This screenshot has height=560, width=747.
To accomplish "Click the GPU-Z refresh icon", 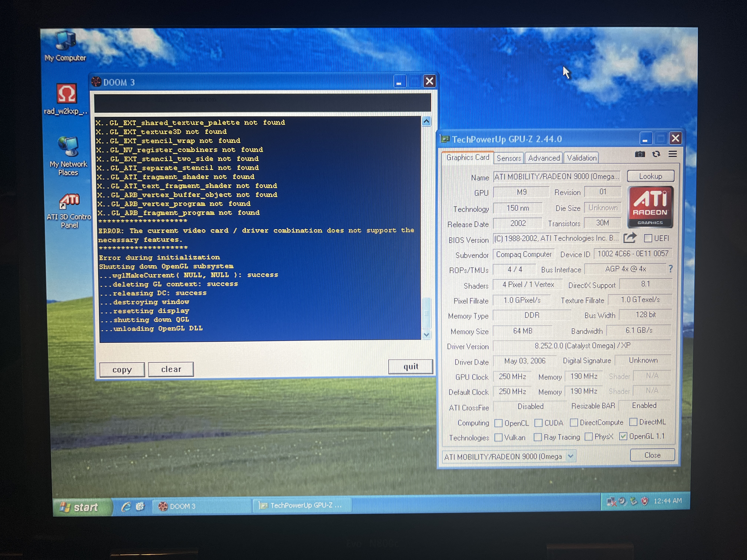I will pyautogui.click(x=656, y=154).
